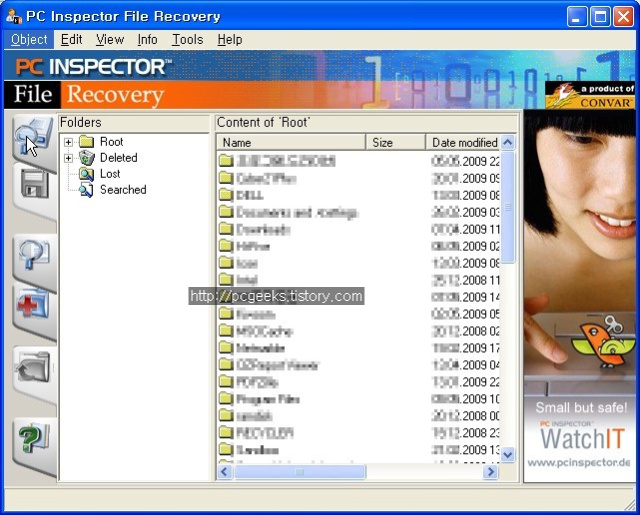Open the Object menu
The image size is (640, 515).
(29, 40)
